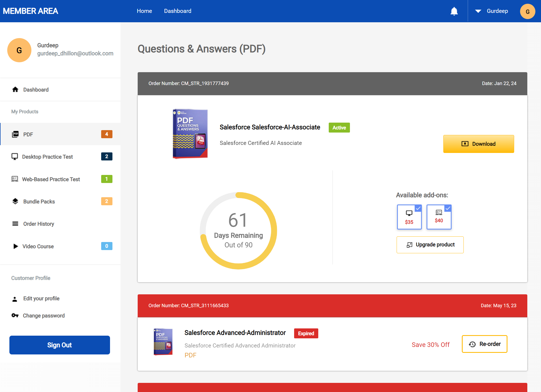Click the sidebar profile avatar G
Viewport: 541px width, 392px height.
19,50
